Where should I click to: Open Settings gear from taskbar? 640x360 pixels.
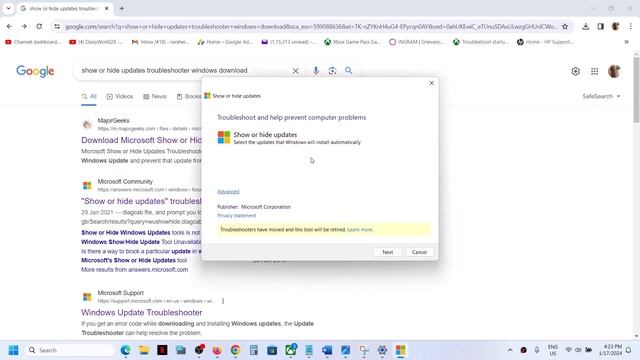(x=382, y=350)
